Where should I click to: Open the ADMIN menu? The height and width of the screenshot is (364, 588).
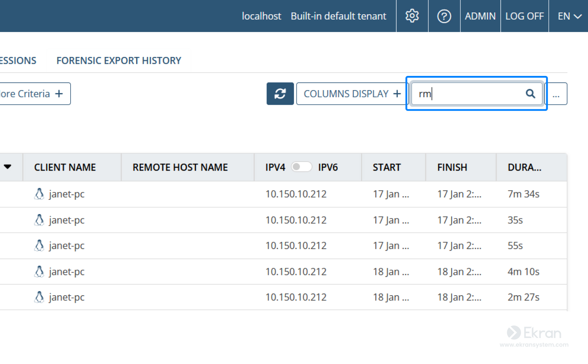(x=480, y=16)
